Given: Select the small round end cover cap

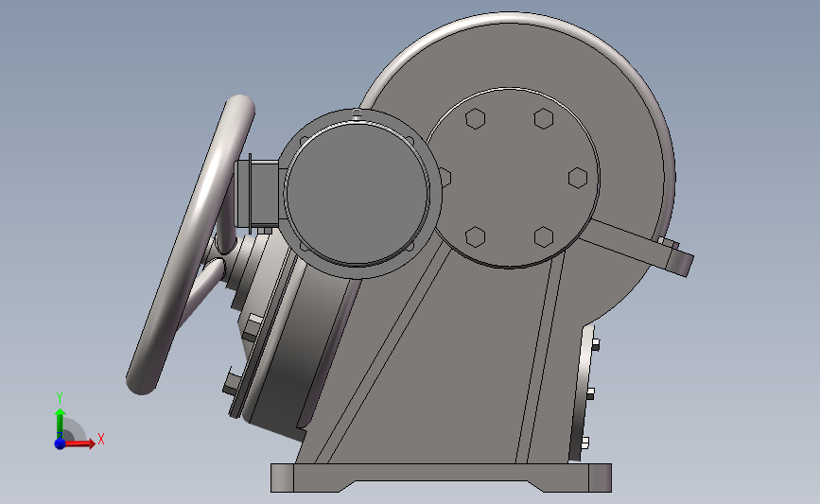Looking at the screenshot, I should [358, 192].
